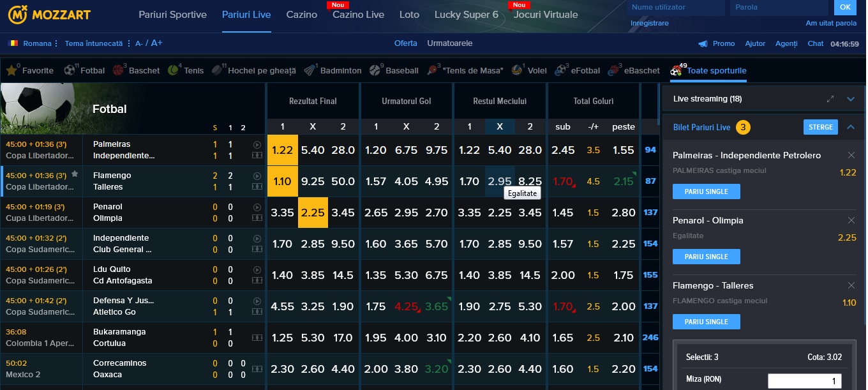The width and height of the screenshot is (868, 390).
Task: Favorite the Flamengo - Talleres match star
Action: coord(75,174)
